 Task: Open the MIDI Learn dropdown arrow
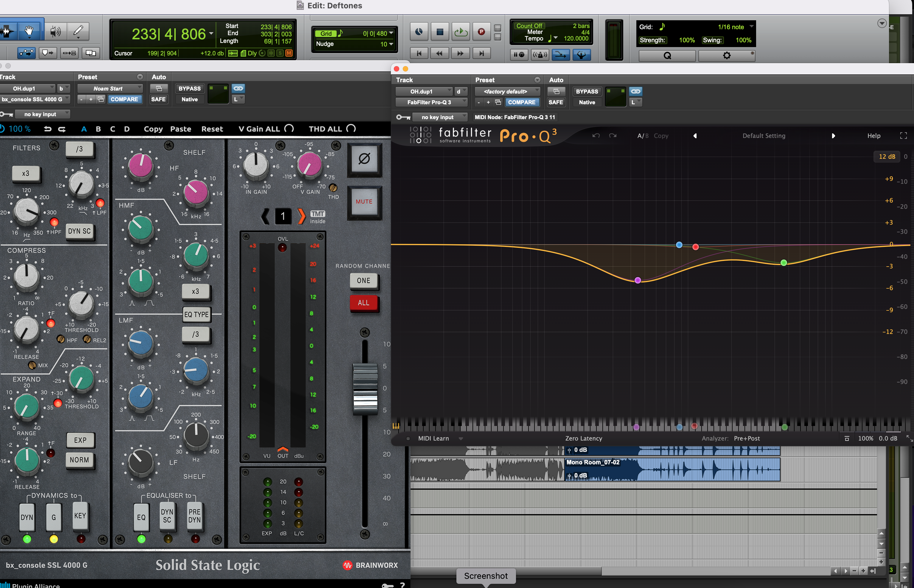click(x=461, y=438)
